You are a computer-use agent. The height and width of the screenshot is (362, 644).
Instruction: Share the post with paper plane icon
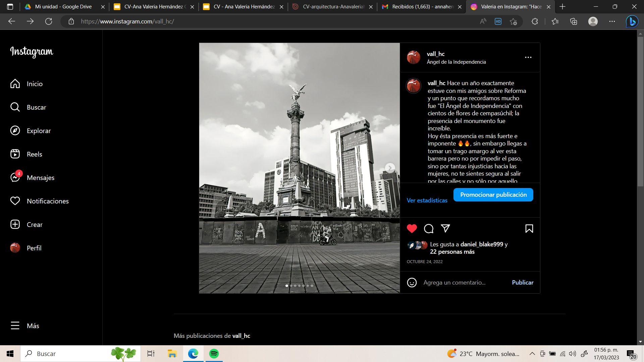click(445, 229)
